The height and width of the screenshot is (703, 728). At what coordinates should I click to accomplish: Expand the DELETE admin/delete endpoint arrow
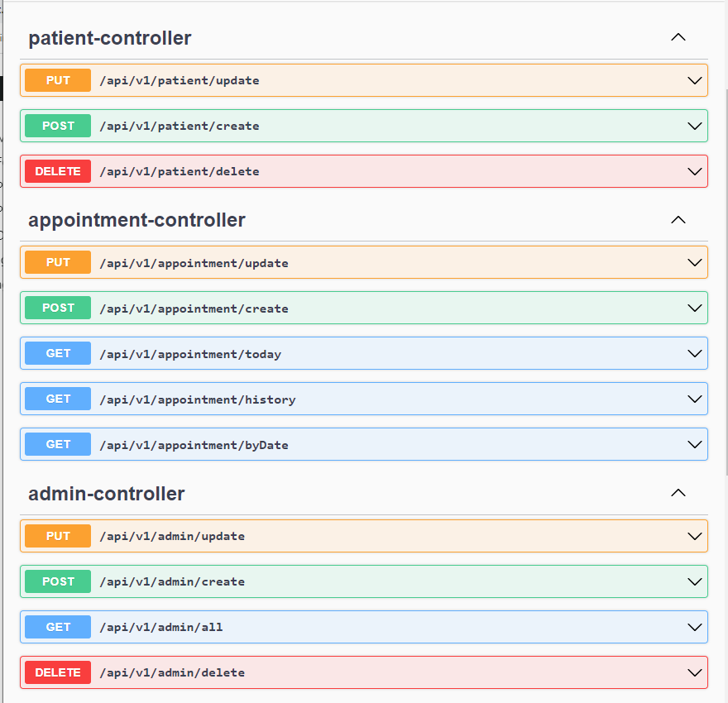pos(695,672)
